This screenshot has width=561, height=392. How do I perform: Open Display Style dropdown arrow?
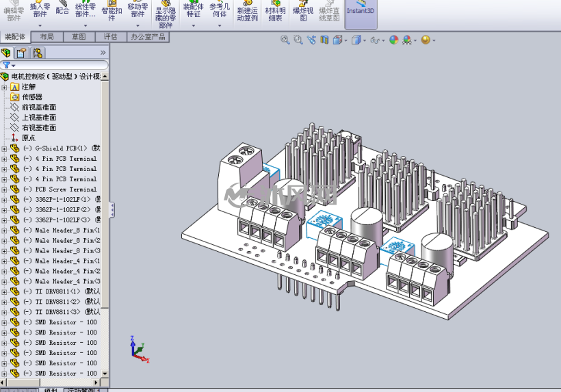365,40
